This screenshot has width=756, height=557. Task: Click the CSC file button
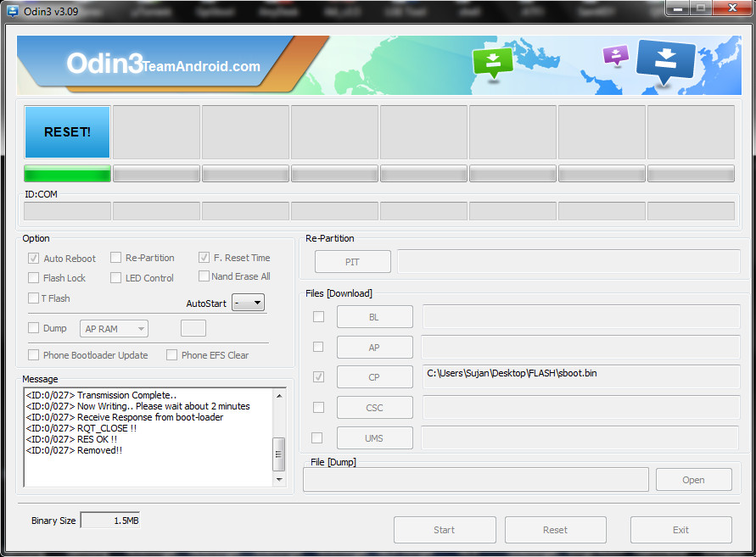pos(375,408)
